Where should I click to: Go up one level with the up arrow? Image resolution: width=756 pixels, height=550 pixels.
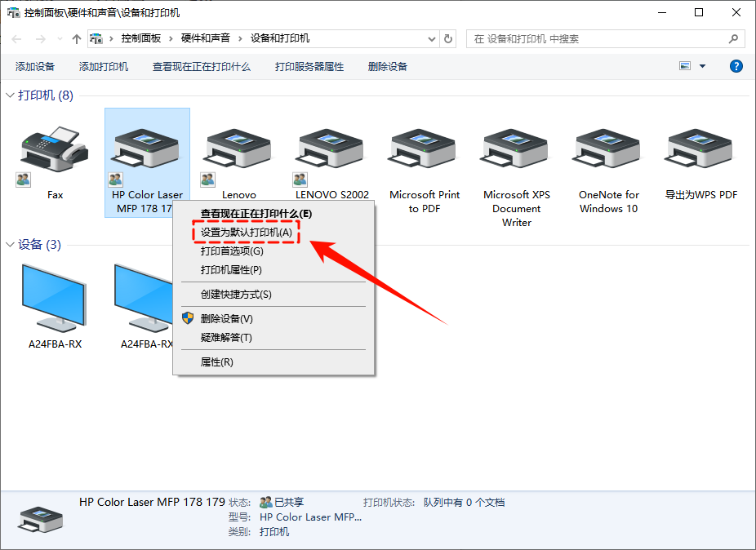click(x=76, y=38)
